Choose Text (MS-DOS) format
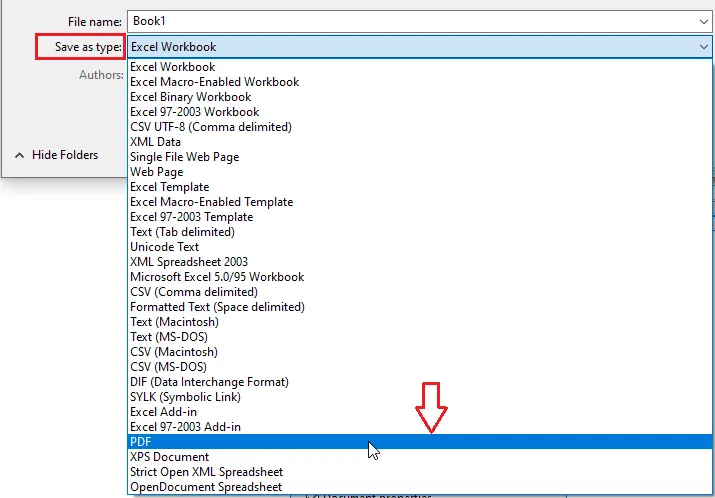This screenshot has height=498, width=715. point(420,337)
